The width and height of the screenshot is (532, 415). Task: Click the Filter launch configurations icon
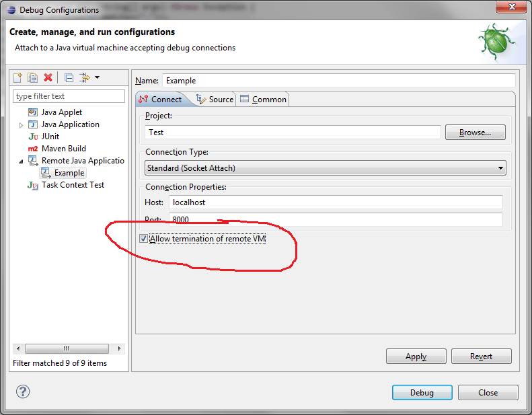(84, 78)
